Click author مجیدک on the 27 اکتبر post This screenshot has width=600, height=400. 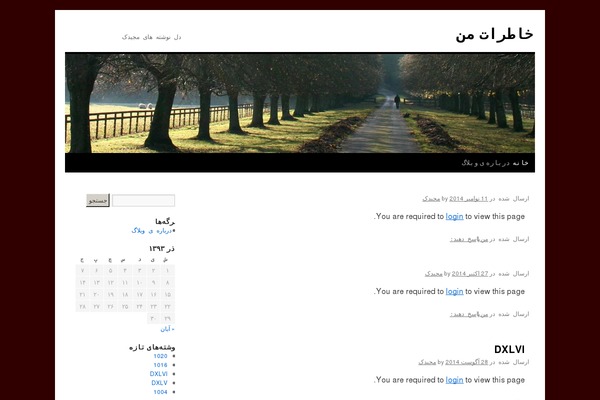433,273
